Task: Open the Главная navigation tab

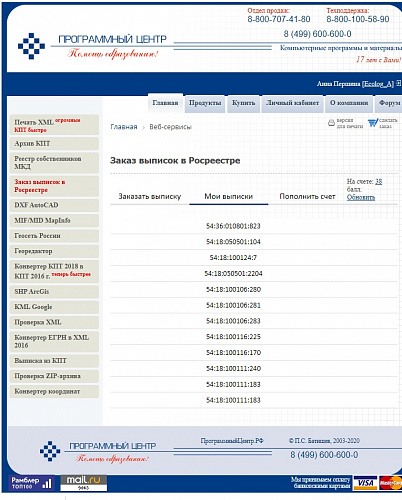Action: tap(165, 103)
